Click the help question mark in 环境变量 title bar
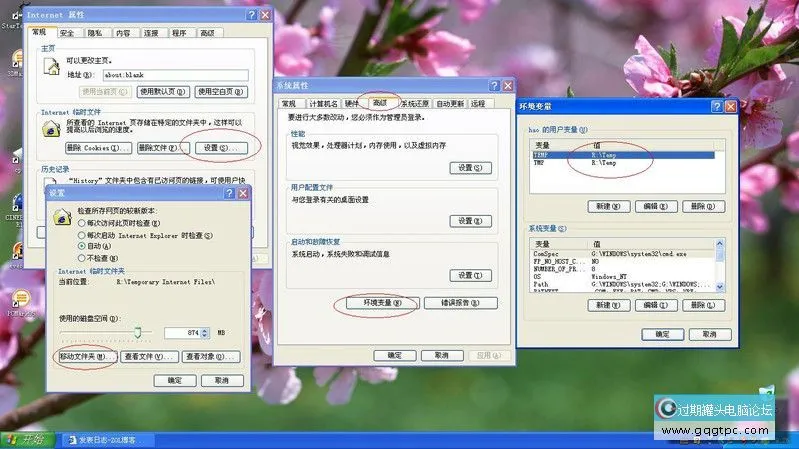This screenshot has width=799, height=449. (716, 106)
